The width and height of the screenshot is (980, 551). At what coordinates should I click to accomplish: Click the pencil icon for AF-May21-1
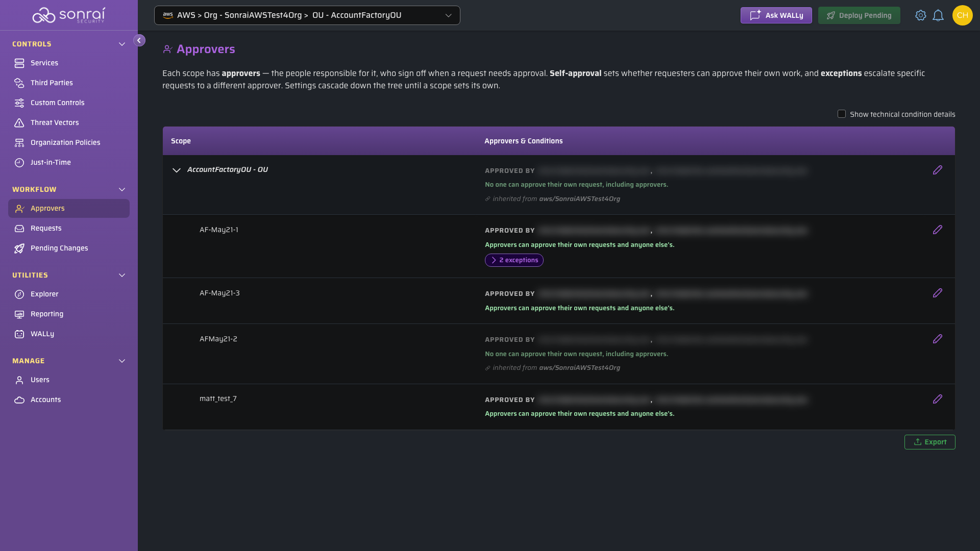(938, 230)
